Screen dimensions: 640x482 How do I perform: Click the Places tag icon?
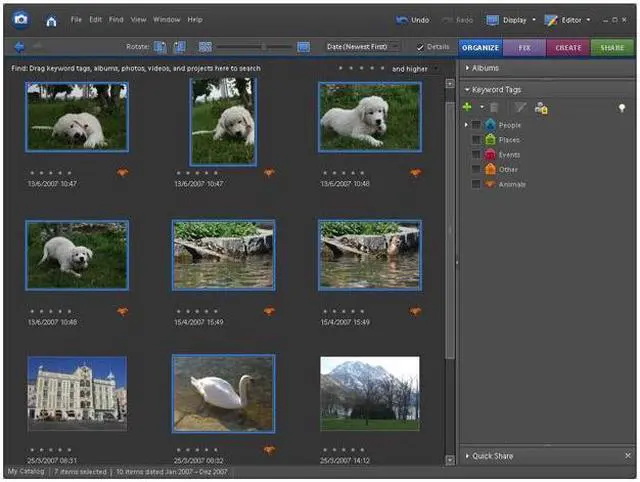pyautogui.click(x=490, y=140)
